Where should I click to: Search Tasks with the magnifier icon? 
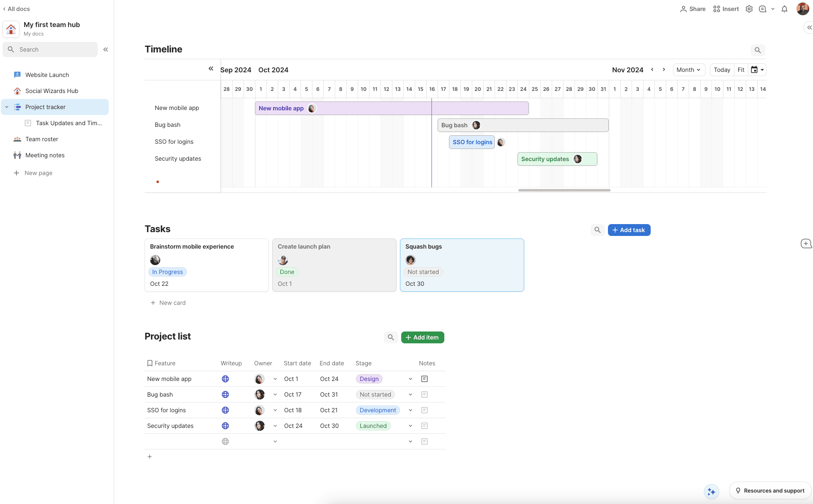597,230
